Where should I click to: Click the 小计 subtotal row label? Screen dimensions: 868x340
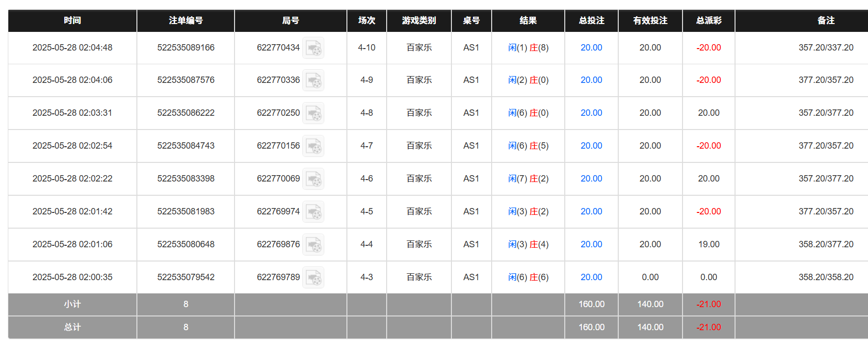[x=72, y=304]
